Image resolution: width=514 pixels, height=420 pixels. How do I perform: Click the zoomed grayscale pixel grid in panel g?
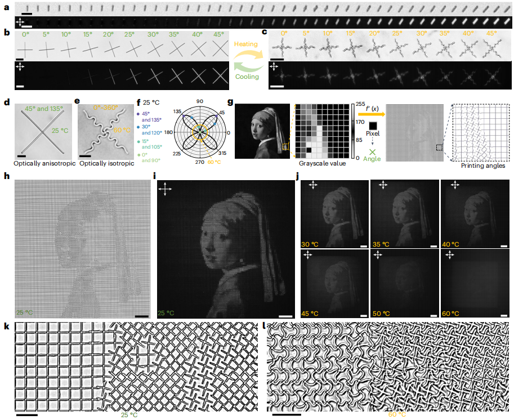(322, 131)
